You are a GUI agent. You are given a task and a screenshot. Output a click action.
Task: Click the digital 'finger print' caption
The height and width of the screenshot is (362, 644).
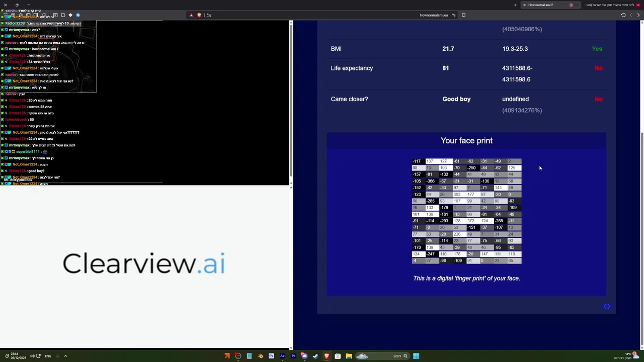pyautogui.click(x=466, y=278)
